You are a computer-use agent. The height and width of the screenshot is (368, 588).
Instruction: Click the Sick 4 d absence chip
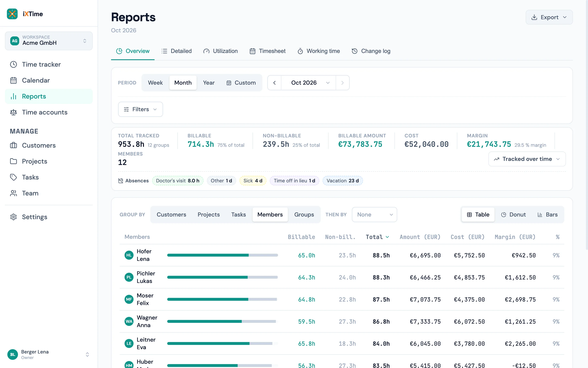pos(253,181)
